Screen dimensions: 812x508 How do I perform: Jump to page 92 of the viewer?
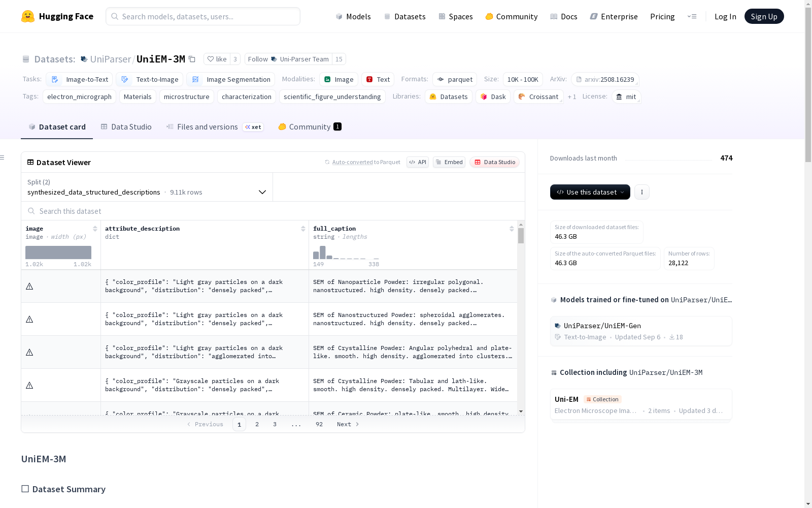point(319,424)
